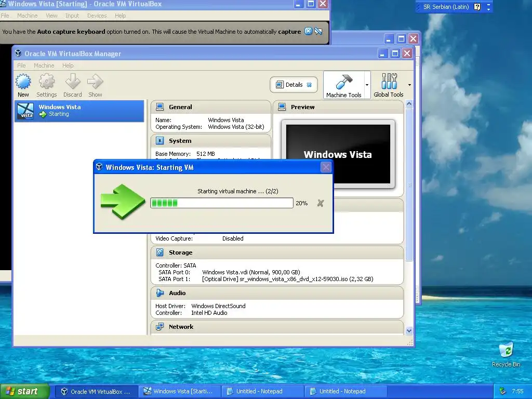
Task: Switch to first Untitled - Notepad taskbar item
Action: point(262,392)
